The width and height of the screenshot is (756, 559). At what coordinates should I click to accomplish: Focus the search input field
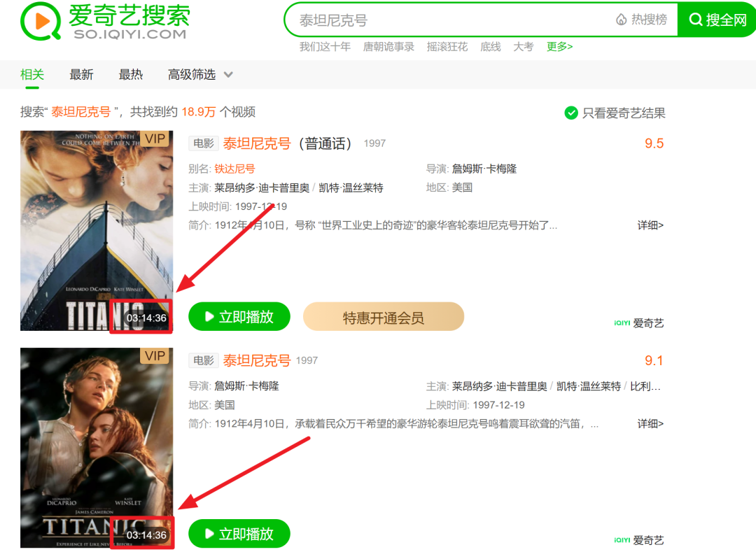449,20
